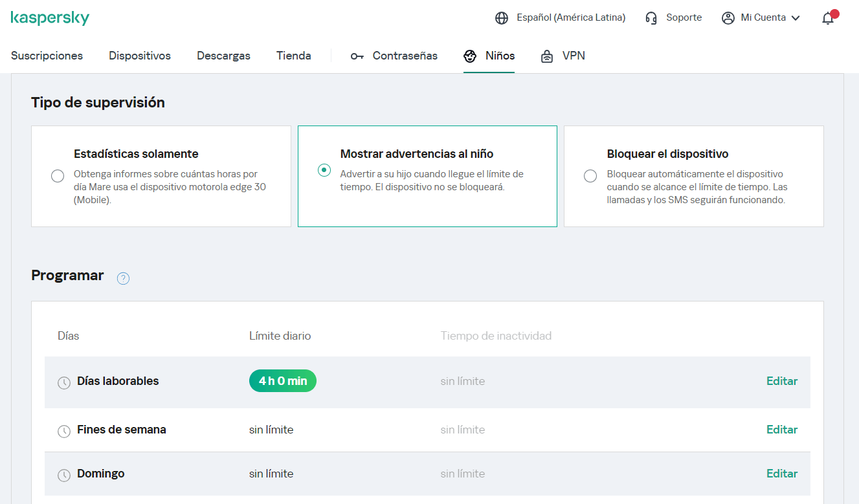Click Editar in the Domingo row
This screenshot has height=504, width=859.
point(782,474)
